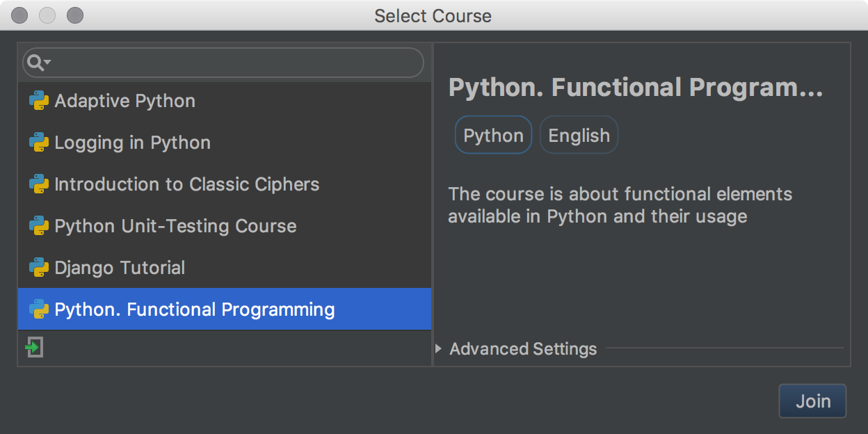Click the Python icon beside Django Tutorial

[x=38, y=268]
